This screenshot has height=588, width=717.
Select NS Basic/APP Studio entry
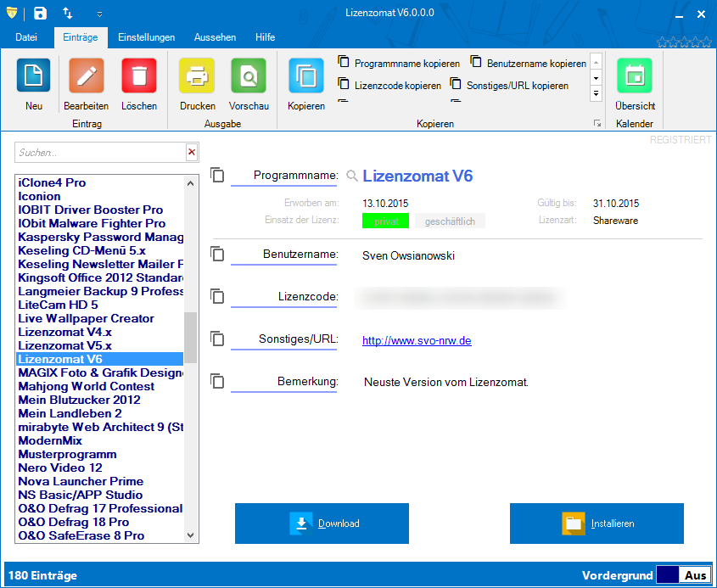tap(81, 496)
